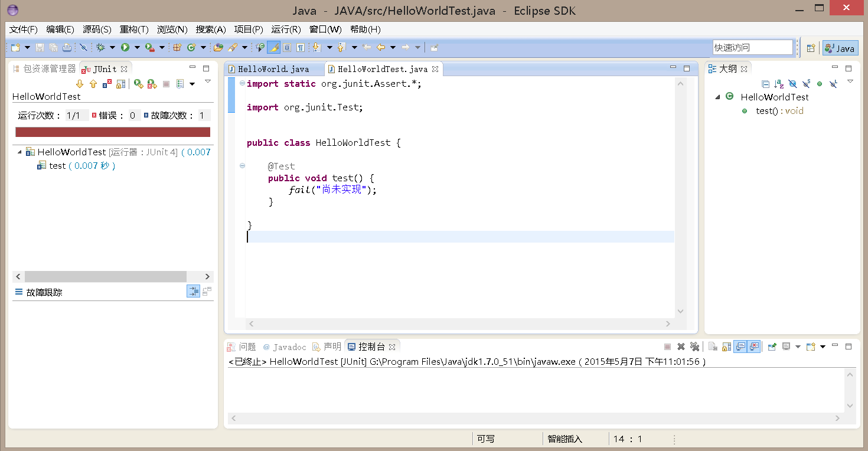
Task: Click the green Run button icon
Action: (x=125, y=47)
